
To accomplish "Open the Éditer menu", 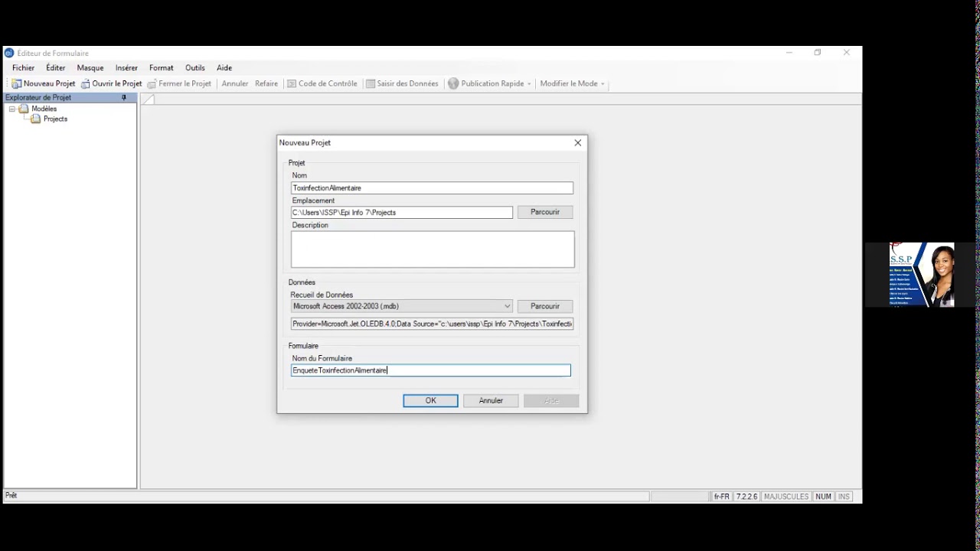I will click(56, 68).
